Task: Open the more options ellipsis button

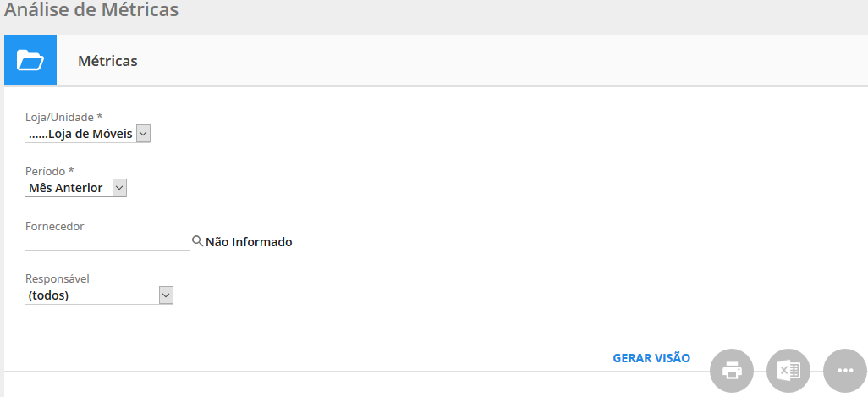Action: [844, 371]
